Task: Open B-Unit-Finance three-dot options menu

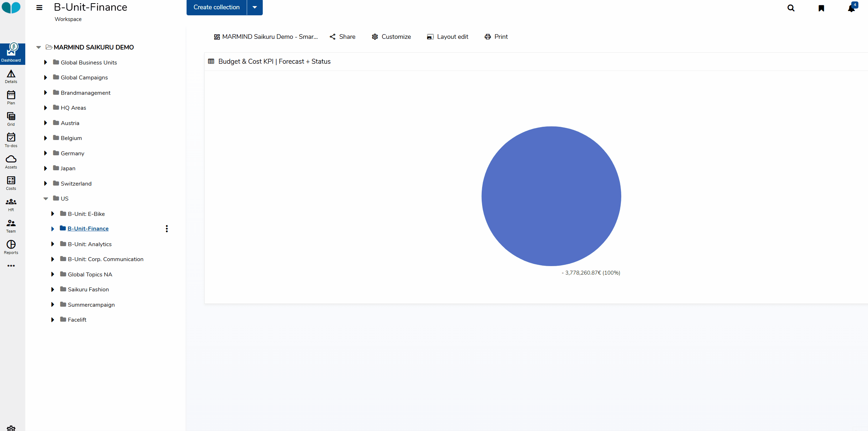Action: (x=167, y=229)
